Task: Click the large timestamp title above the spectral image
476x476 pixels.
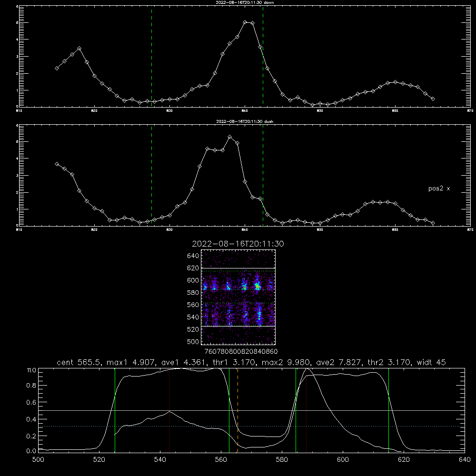Action: [238, 244]
